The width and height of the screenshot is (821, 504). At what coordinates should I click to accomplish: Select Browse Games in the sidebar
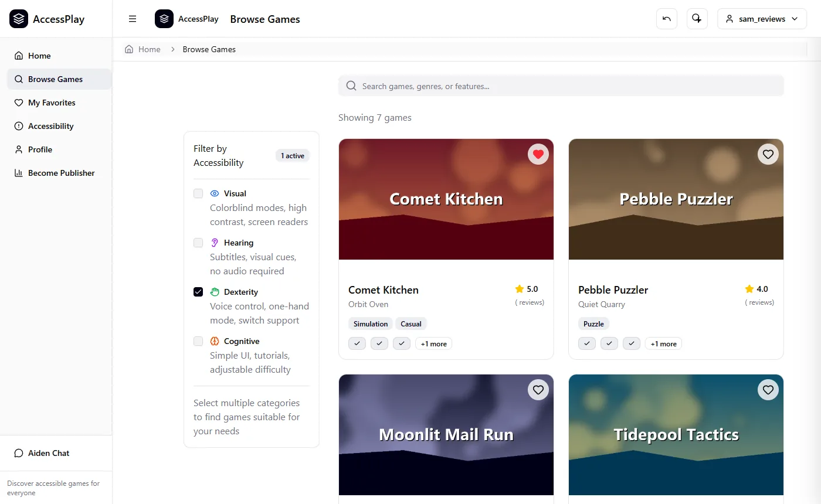click(x=59, y=79)
